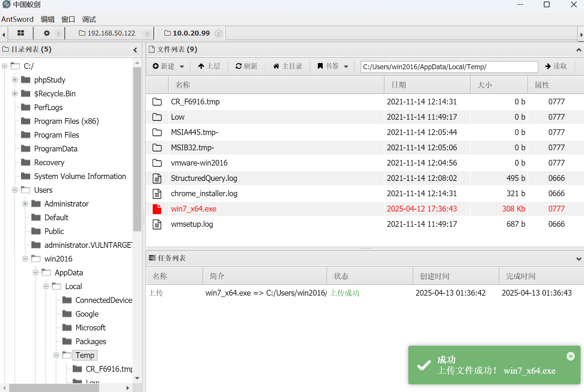Open the AntSword menu

coord(17,19)
